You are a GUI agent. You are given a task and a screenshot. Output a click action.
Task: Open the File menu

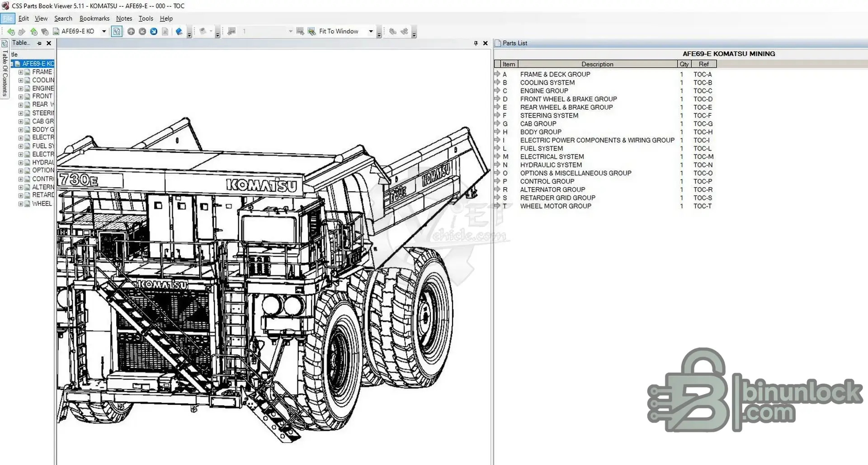tap(8, 19)
